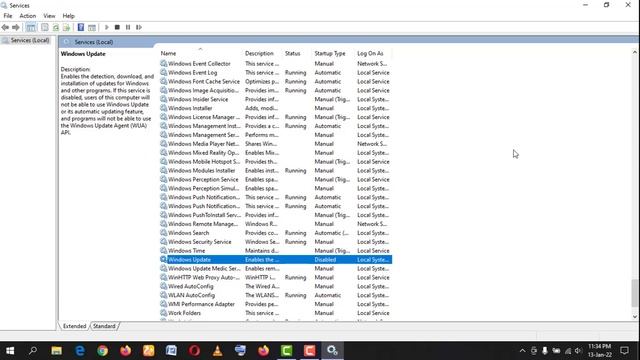Image resolution: width=640 pixels, height=360 pixels.
Task: Select Windows Image Acquisitio... service
Action: point(276,91)
